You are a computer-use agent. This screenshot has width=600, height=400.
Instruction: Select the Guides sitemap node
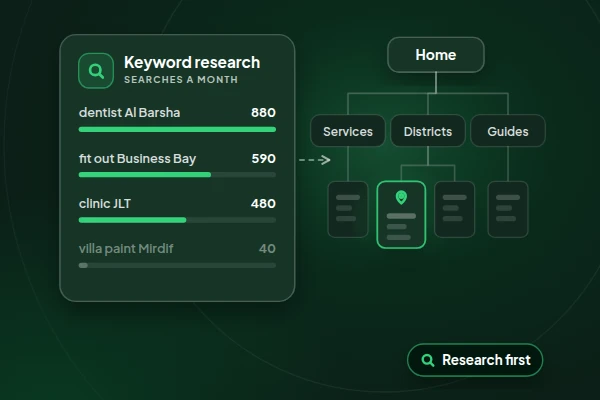508,131
